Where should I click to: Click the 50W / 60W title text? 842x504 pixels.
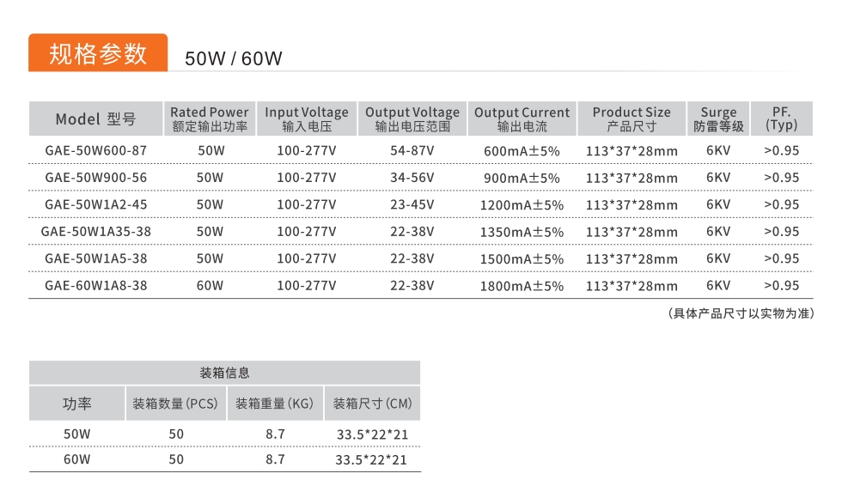pos(233,58)
